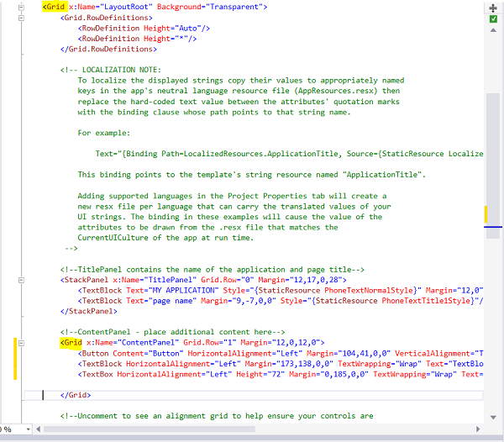
Task: Collapse the TitlePanel StackPanel outlining region
Action: tap(21, 280)
